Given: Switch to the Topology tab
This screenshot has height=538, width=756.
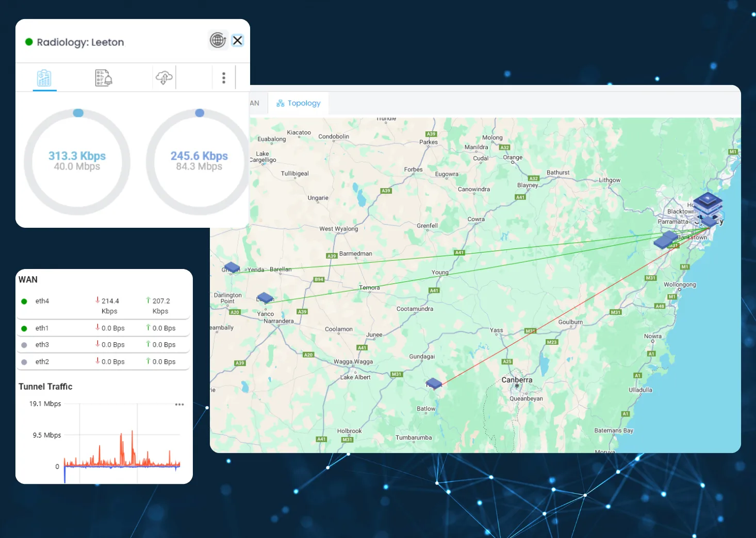Looking at the screenshot, I should (x=299, y=103).
